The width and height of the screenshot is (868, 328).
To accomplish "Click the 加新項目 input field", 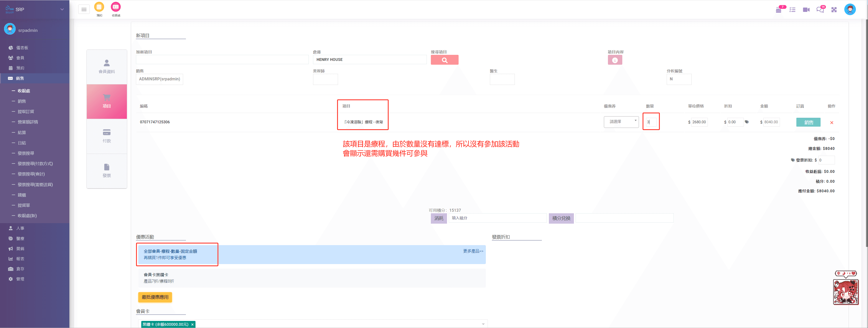I will pos(222,60).
